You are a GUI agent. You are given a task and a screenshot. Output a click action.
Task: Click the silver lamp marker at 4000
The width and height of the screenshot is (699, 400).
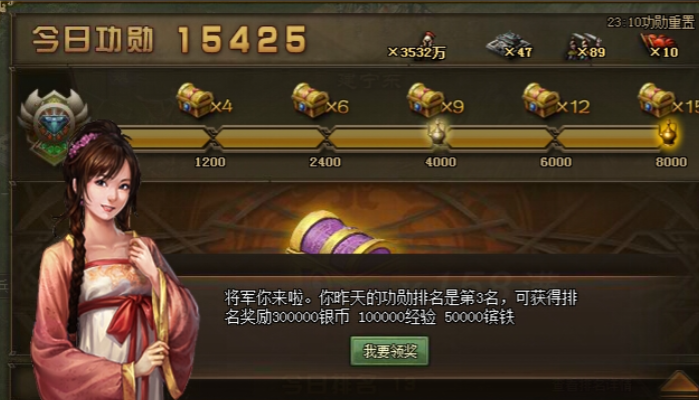click(x=437, y=132)
